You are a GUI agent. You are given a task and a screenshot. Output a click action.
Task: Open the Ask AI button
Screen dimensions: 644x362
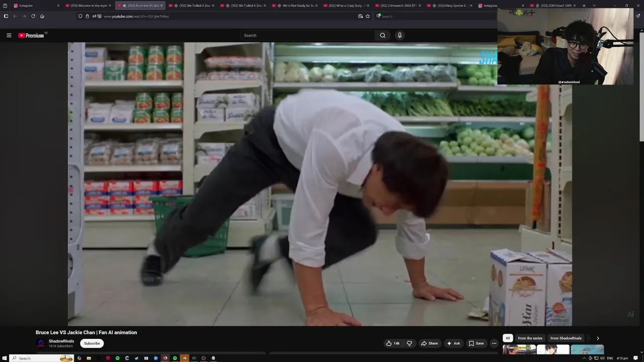click(x=453, y=343)
